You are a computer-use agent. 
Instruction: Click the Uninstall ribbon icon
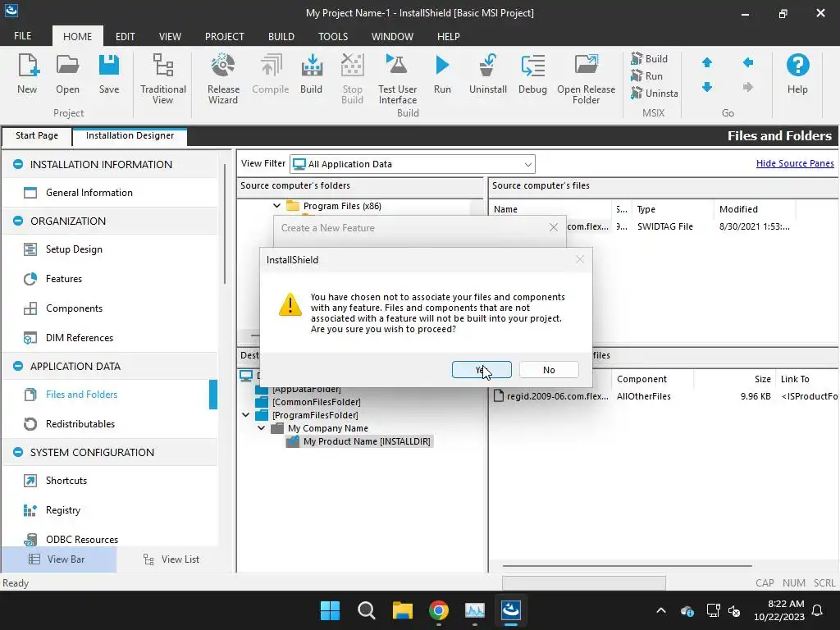point(487,74)
